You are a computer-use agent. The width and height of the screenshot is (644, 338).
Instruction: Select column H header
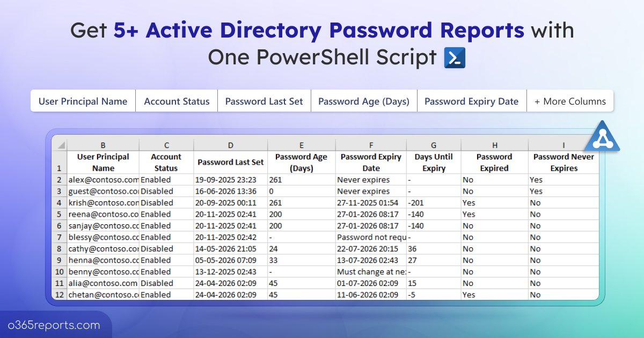494,145
